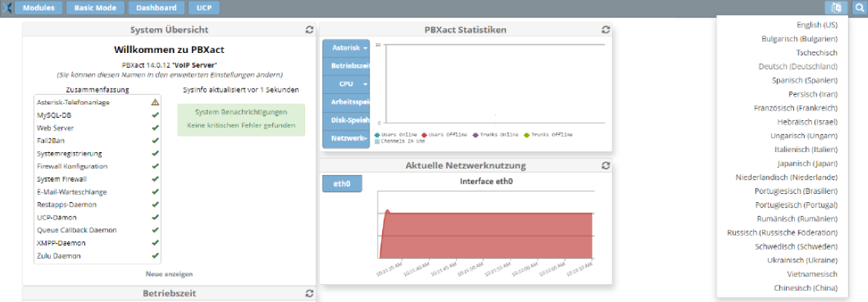Expand the Asterisk statistics dropdown
The height and width of the screenshot is (302, 868).
[x=346, y=48]
